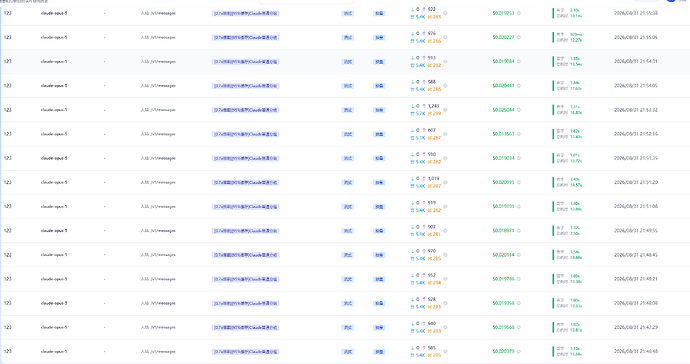Click the timestamp ending 21:55:38
The width and height of the screenshot is (690, 364).
pyautogui.click(x=636, y=13)
